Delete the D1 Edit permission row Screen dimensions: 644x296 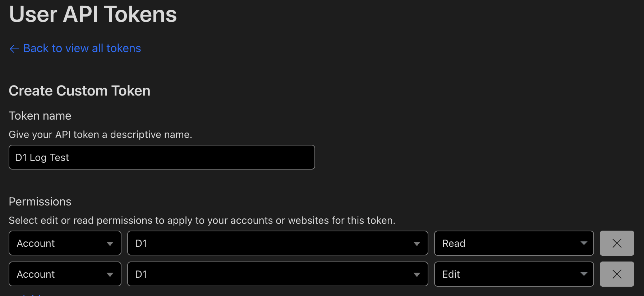pos(617,274)
